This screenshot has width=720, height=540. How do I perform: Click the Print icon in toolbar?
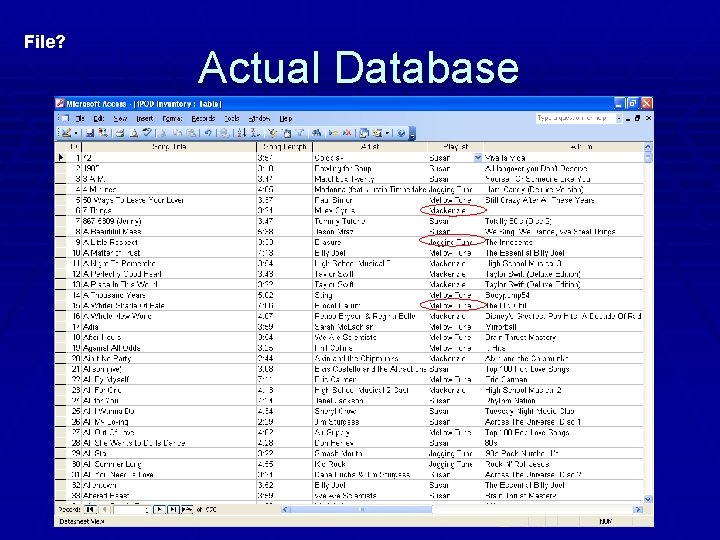(120, 133)
